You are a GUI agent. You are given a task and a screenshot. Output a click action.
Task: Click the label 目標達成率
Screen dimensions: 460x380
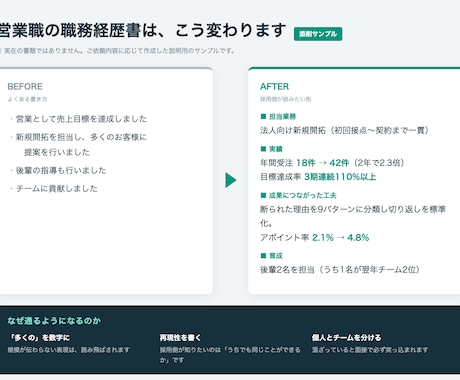[x=280, y=177]
